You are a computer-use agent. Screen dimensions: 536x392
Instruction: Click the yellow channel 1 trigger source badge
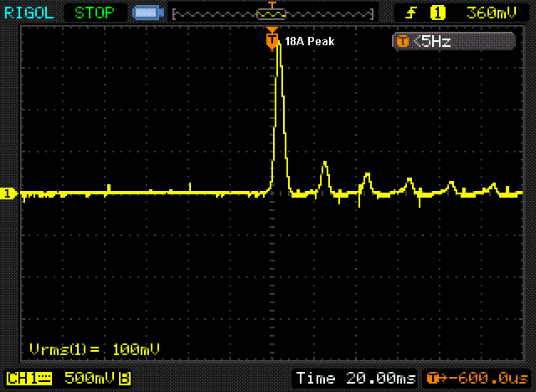[437, 13]
